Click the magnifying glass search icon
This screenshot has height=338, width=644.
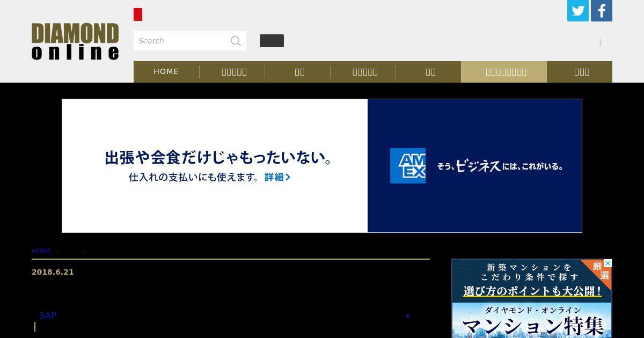236,41
